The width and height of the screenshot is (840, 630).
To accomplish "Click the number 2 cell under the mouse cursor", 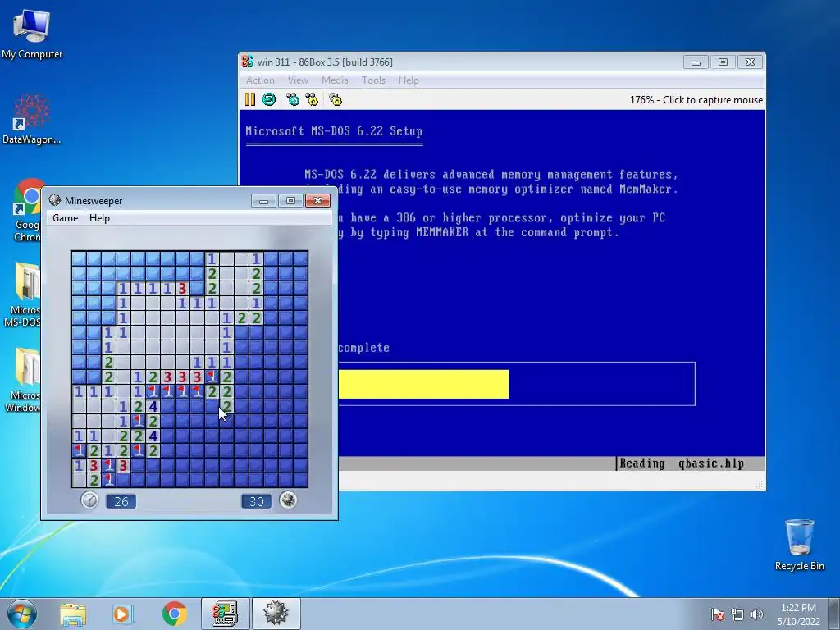I will 226,406.
